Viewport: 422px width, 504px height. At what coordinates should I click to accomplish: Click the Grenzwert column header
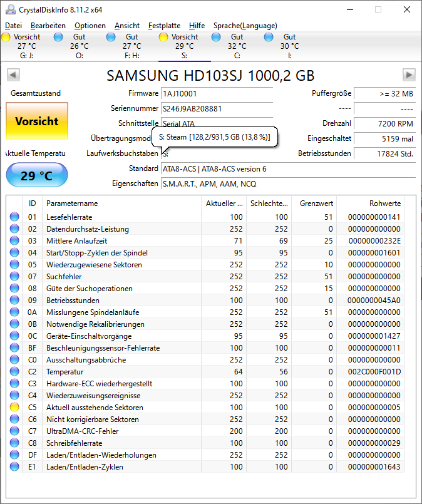click(x=314, y=203)
